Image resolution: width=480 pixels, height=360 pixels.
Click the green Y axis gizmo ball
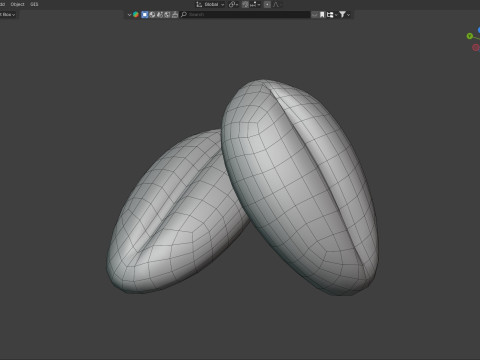point(470,36)
